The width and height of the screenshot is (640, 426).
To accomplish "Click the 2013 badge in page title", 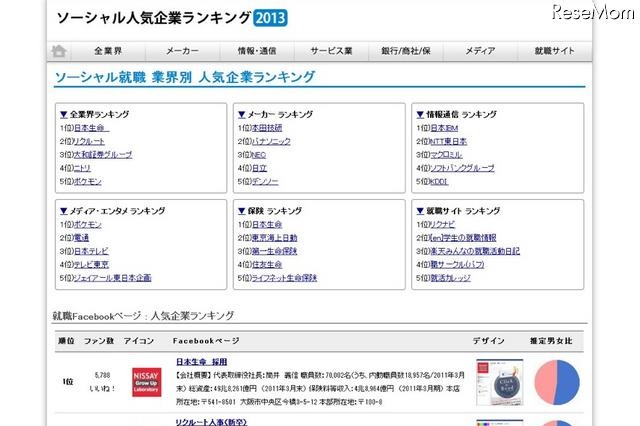I will coord(270,18).
